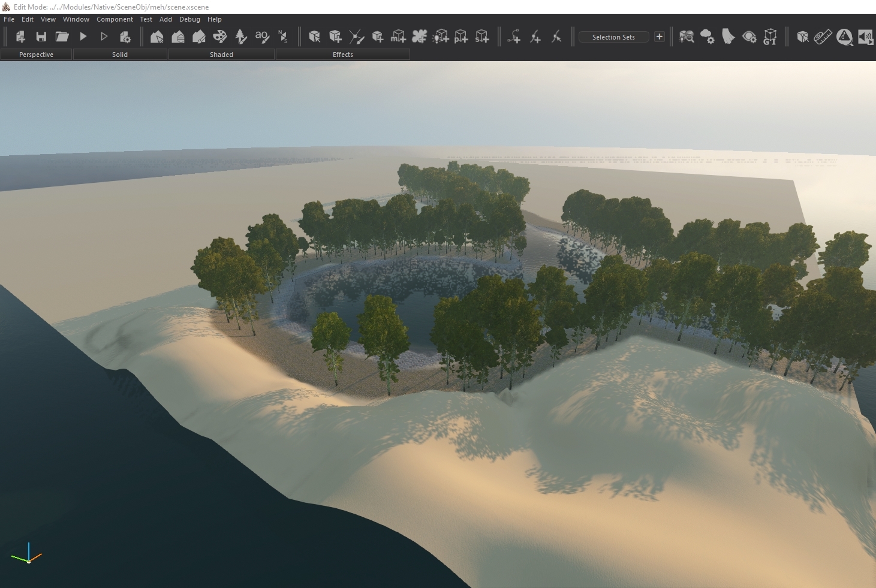Screen dimensions: 876x588
Task: Select the object pick cube with cursor icon
Action: (x=314, y=37)
